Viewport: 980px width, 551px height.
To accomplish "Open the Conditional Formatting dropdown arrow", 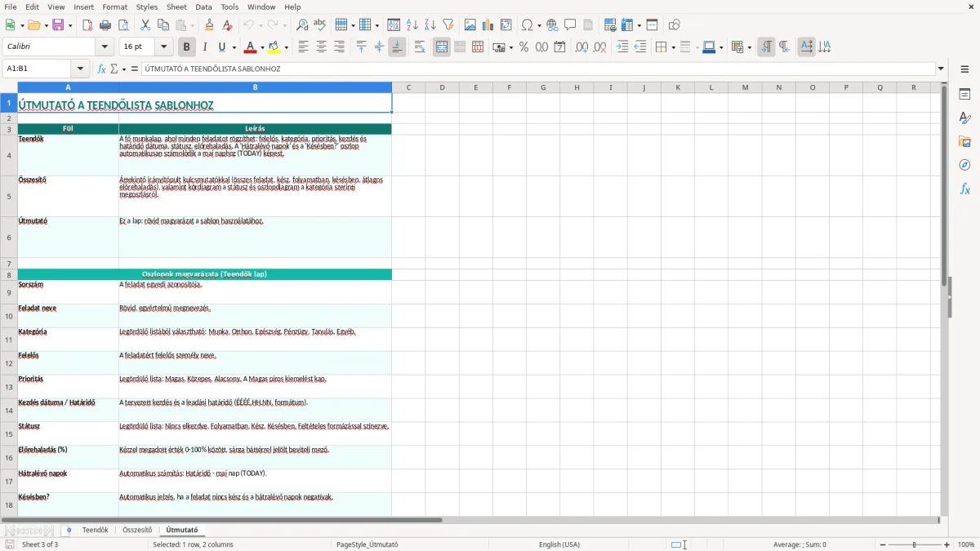I will click(749, 47).
